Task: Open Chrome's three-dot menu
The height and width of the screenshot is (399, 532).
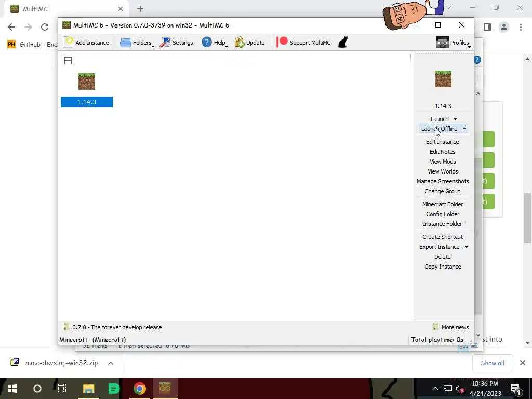Action: (x=521, y=27)
